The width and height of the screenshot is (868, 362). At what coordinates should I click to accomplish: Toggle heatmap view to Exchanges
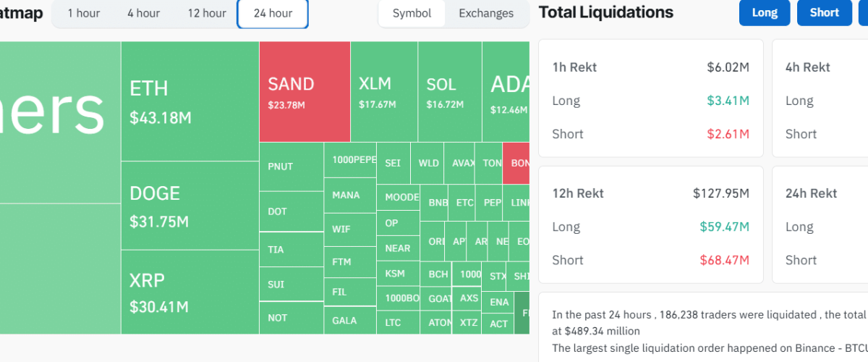coord(486,13)
